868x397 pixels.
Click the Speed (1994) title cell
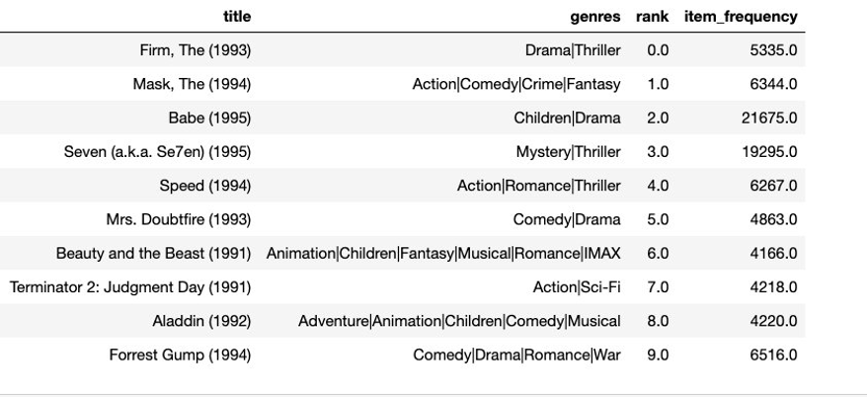coord(205,186)
